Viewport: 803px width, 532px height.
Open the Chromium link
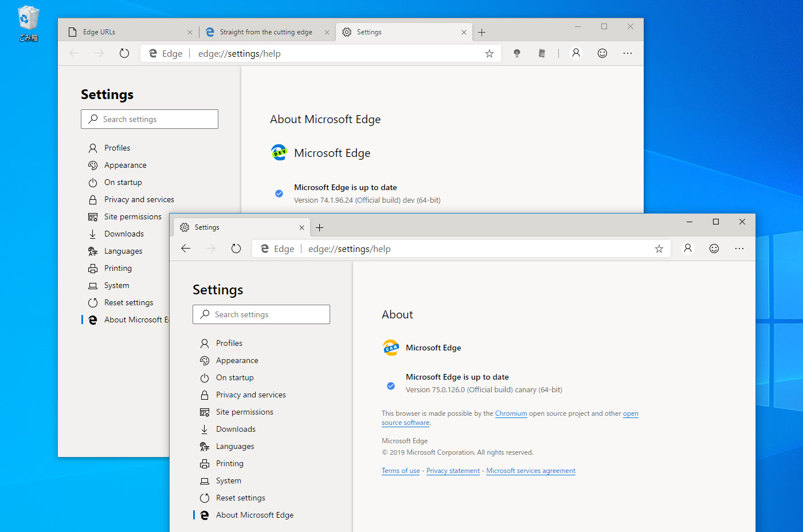(x=511, y=413)
